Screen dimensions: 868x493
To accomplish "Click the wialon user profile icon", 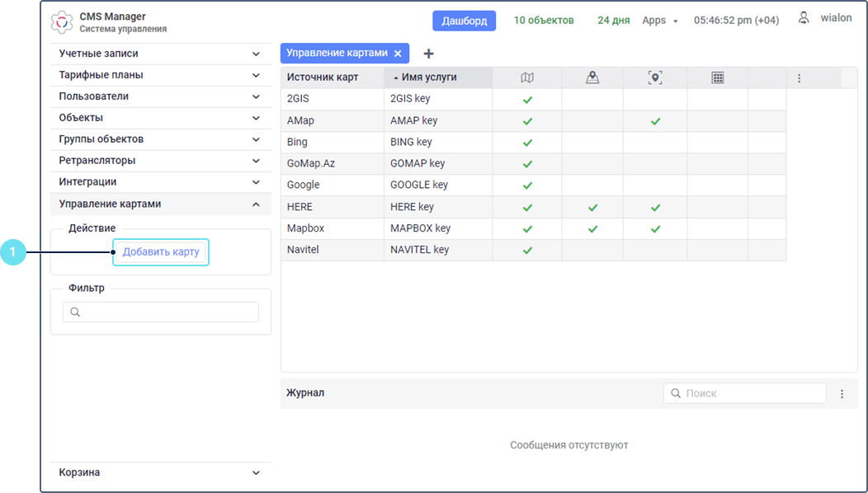I will [x=804, y=18].
